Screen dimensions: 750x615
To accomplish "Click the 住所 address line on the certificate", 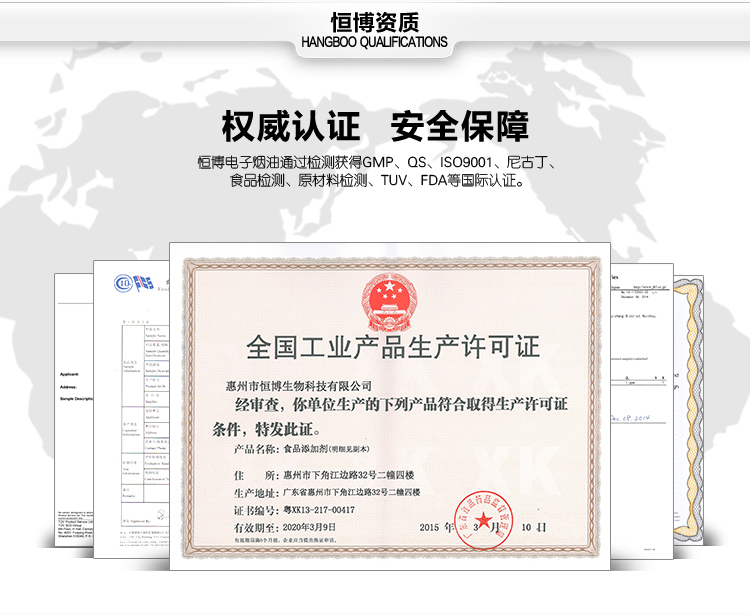I will (324, 475).
